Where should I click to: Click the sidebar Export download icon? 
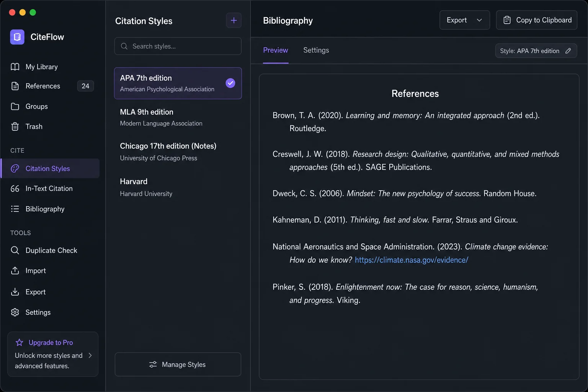pyautogui.click(x=15, y=292)
